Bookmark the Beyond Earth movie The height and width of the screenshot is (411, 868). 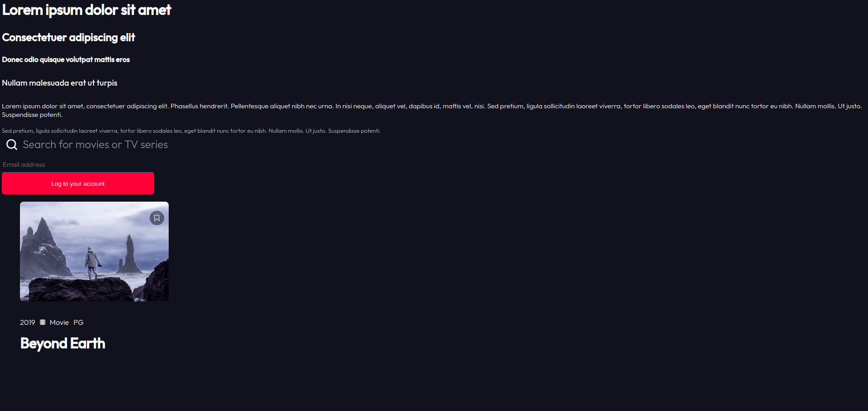point(157,218)
